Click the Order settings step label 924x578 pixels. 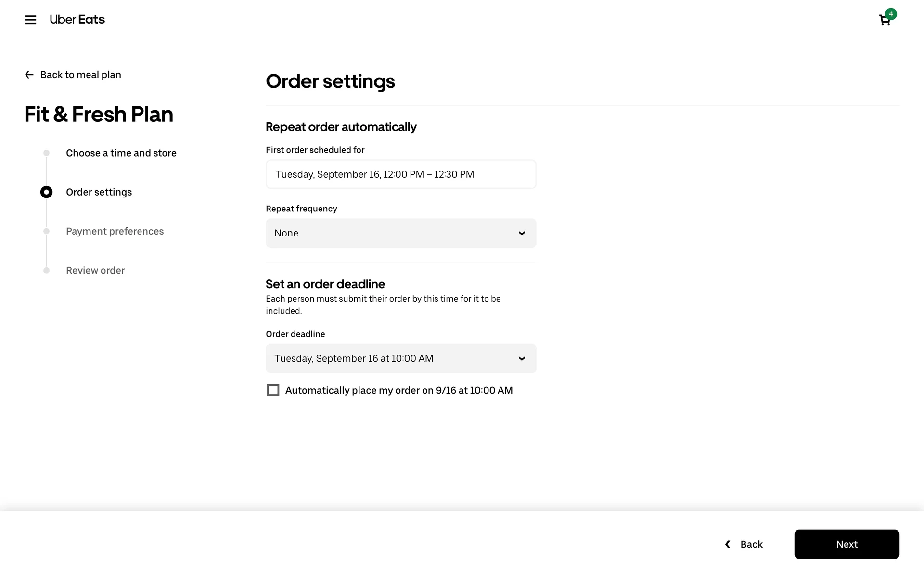(x=99, y=192)
